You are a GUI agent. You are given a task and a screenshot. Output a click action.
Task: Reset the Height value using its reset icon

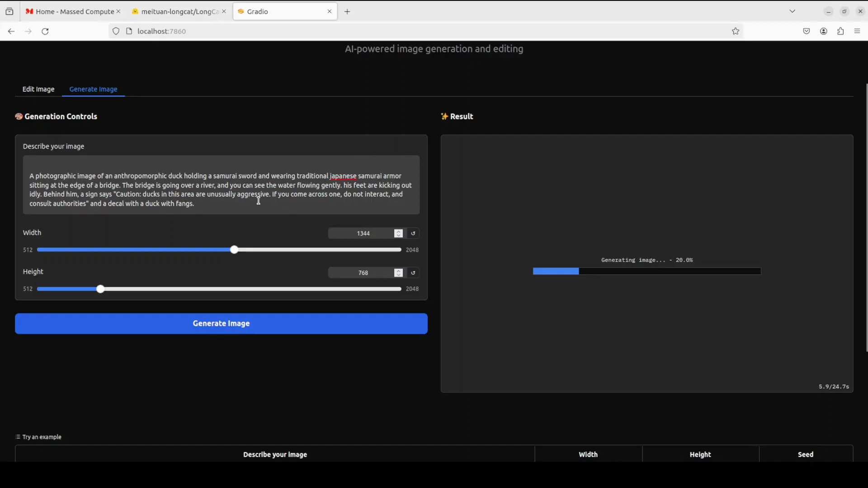tap(413, 272)
